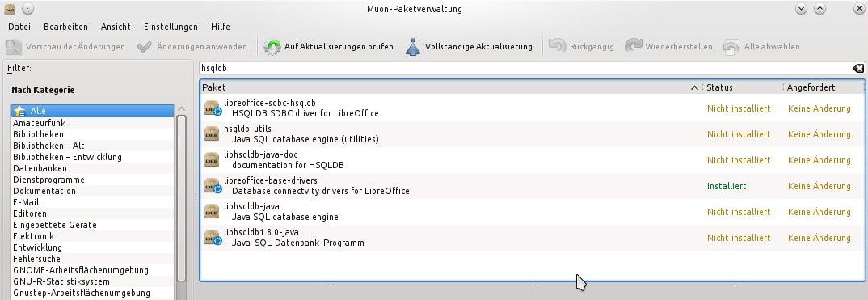Open the Ansicht menu
The image size is (868, 300).
[x=116, y=27]
